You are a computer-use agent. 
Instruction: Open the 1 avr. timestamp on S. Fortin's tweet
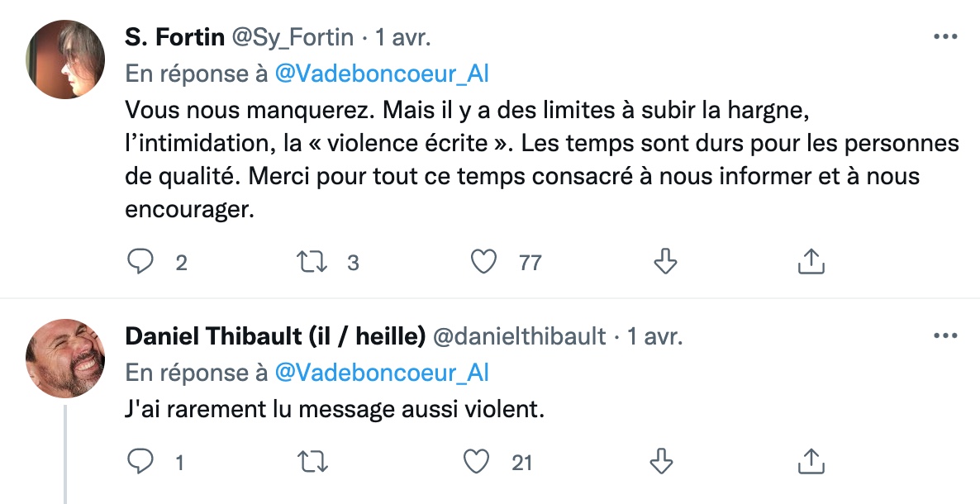403,37
